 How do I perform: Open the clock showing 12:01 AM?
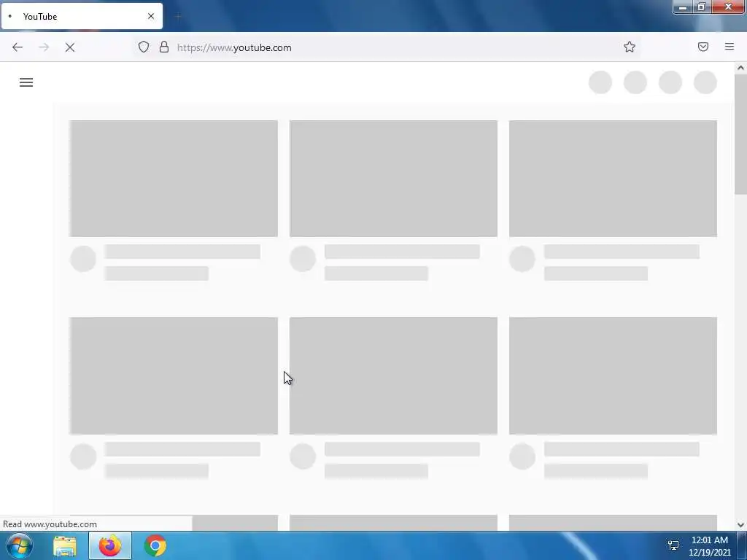point(709,546)
